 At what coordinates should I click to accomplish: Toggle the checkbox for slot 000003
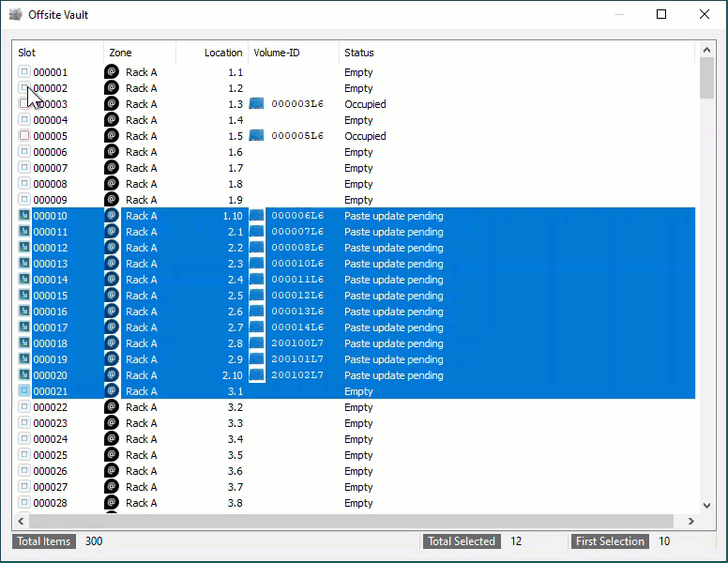pyautogui.click(x=24, y=103)
